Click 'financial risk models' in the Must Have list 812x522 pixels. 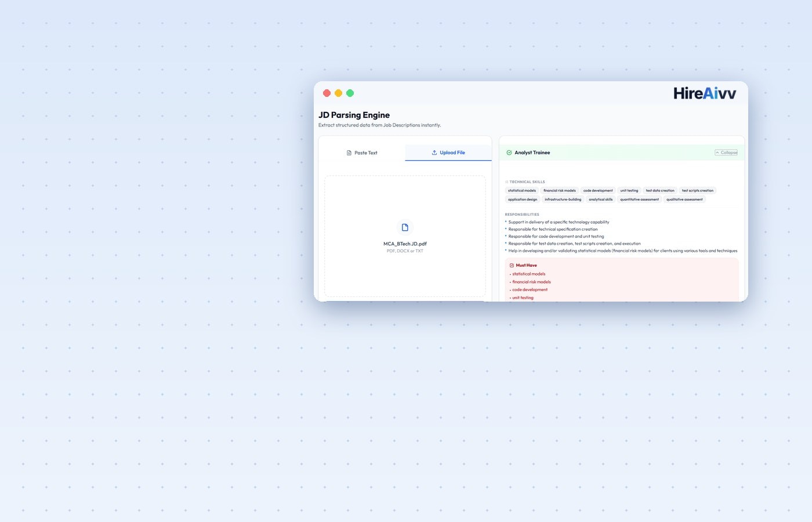531,282
